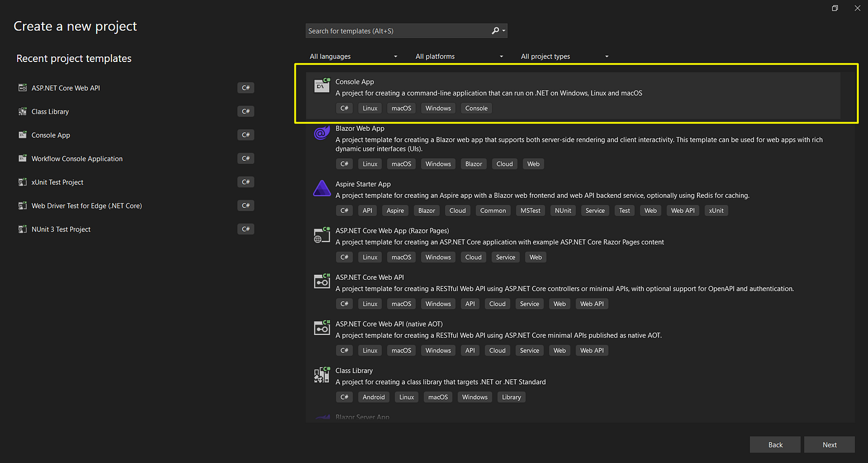The height and width of the screenshot is (463, 868).
Task: Click the "Common" tag on Aspire Starter App
Action: (493, 210)
